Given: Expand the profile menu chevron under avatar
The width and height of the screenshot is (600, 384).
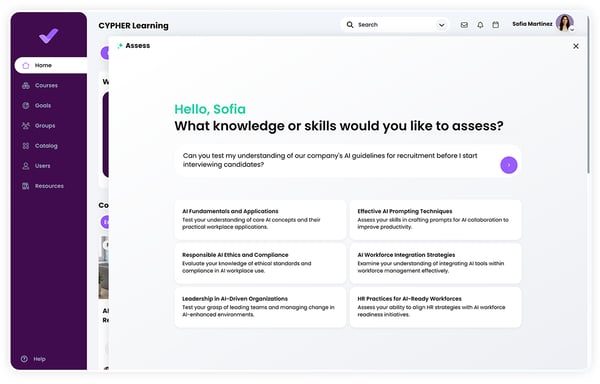Looking at the screenshot, I should (x=572, y=30).
